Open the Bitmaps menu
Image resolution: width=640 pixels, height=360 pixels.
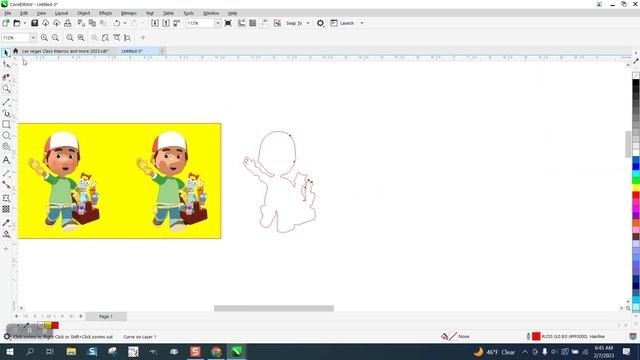tap(129, 13)
